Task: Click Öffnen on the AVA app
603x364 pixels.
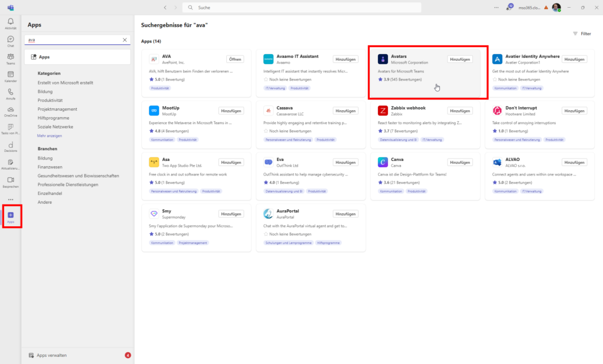Action: (x=235, y=59)
